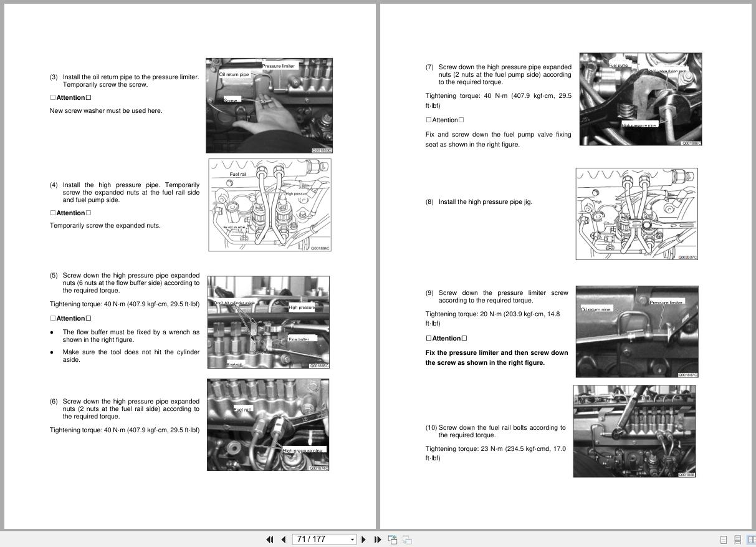
Task: Click the high pressure pipe jig image
Action: coord(636,213)
